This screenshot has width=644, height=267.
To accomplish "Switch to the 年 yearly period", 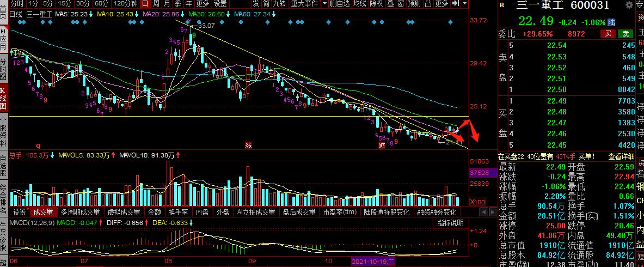I will (x=188, y=4).
